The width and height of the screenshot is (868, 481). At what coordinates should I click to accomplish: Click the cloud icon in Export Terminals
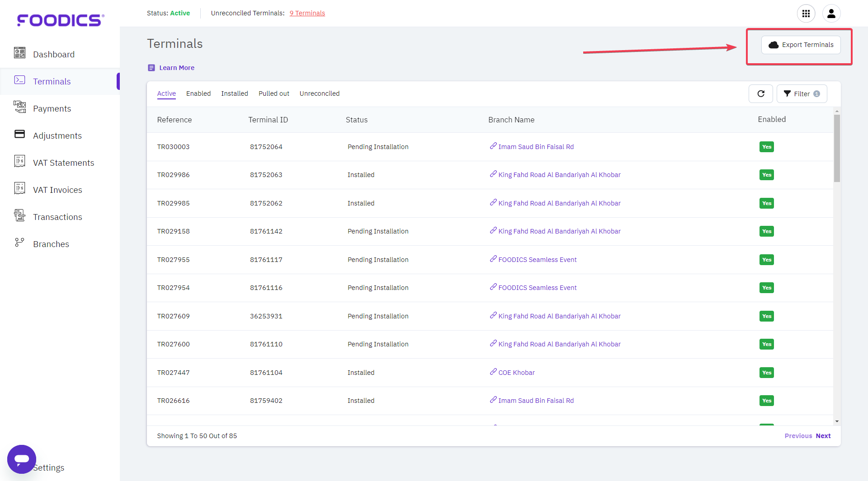774,45
